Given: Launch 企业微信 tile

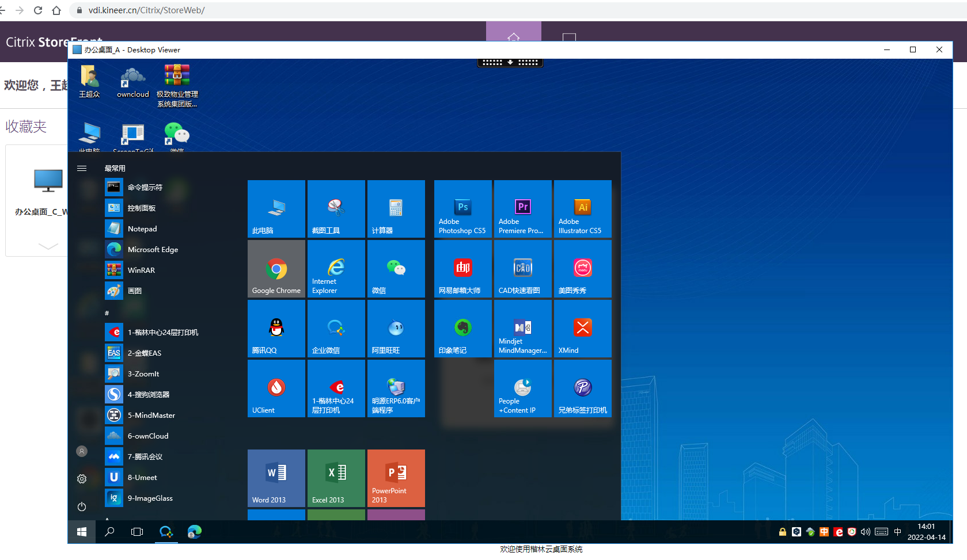Looking at the screenshot, I should [x=336, y=329].
